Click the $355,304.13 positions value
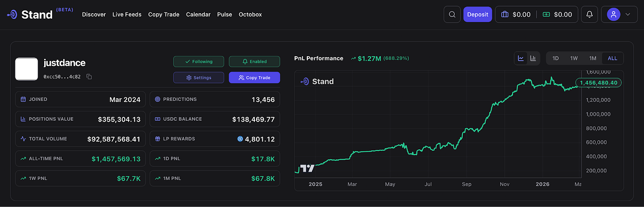This screenshot has width=644, height=207. coord(119,119)
